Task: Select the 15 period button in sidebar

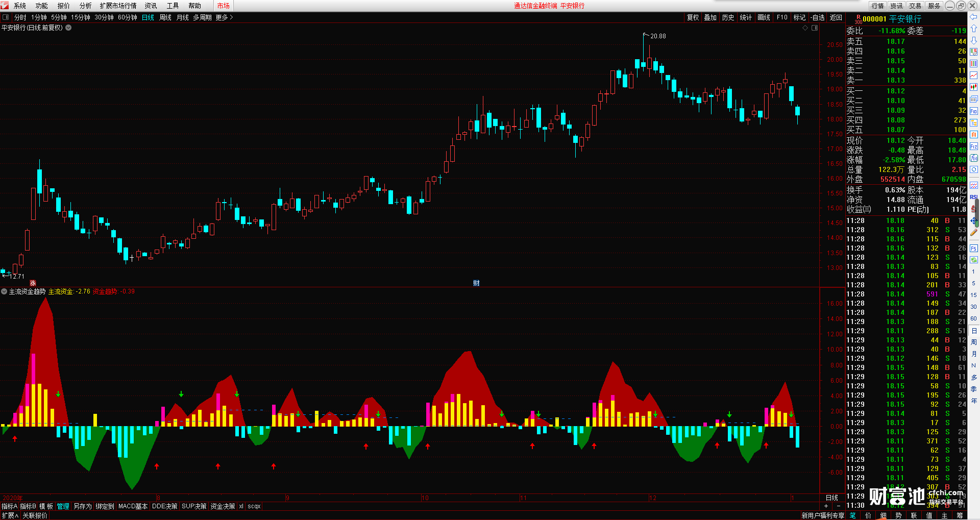Action: [973, 295]
